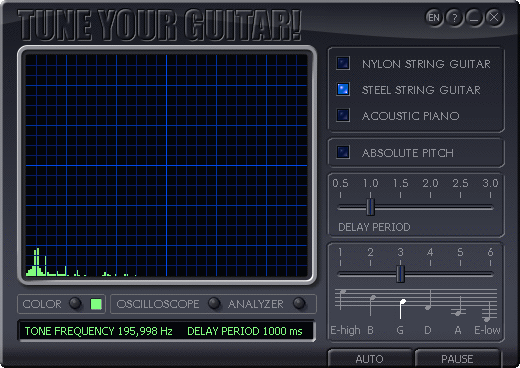The width and height of the screenshot is (520, 368).
Task: Select Acoustic Piano option
Action: [343, 115]
